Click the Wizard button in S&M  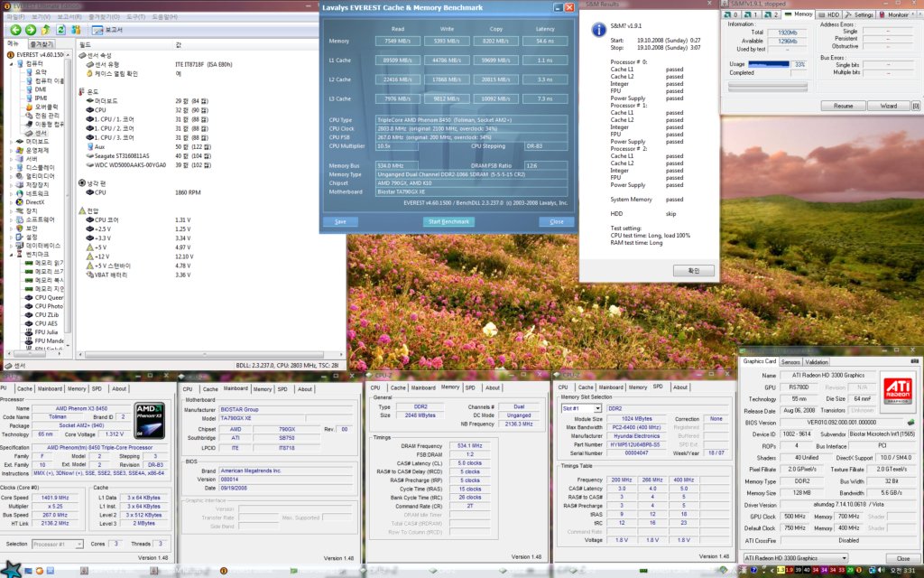[889, 107]
